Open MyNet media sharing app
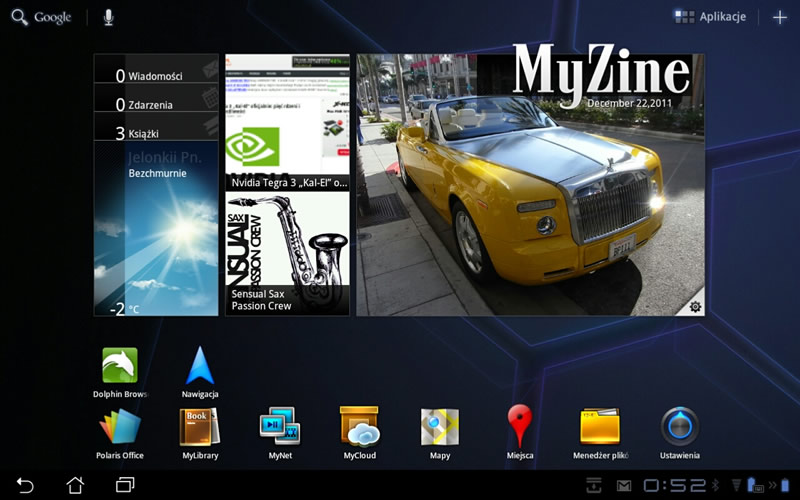The image size is (800, 500). click(280, 434)
